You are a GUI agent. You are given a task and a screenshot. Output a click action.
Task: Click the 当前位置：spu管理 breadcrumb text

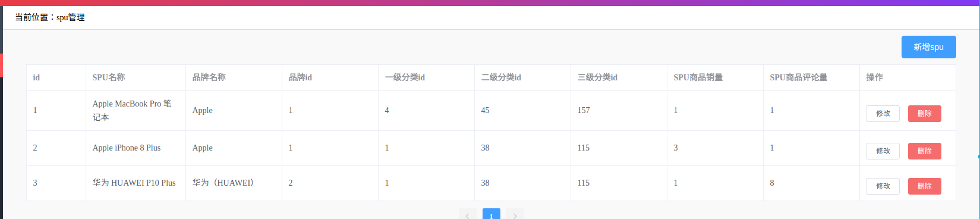click(50, 17)
